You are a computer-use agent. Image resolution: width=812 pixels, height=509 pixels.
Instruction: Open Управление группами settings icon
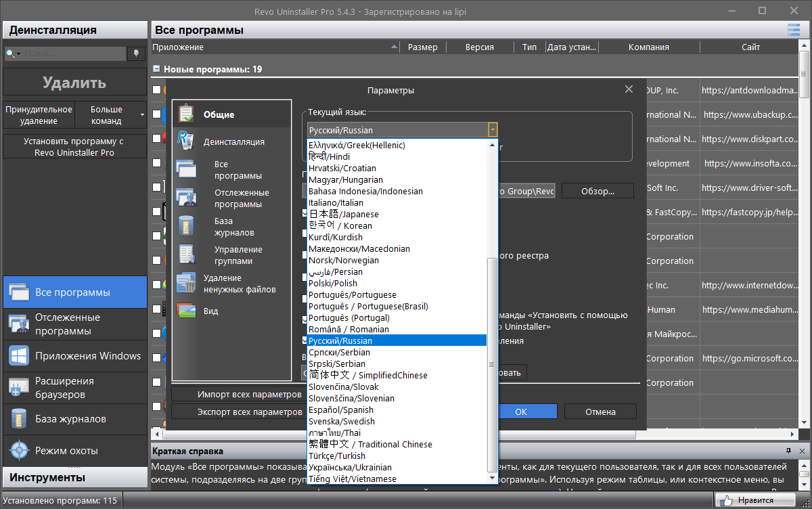click(186, 255)
